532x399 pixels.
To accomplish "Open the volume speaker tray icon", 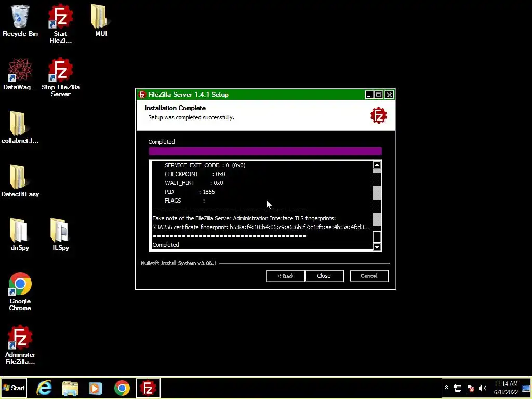I will coord(482,388).
